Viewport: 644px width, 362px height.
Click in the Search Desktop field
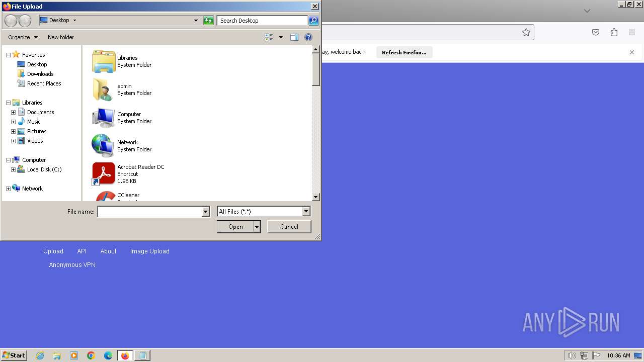click(263, 21)
